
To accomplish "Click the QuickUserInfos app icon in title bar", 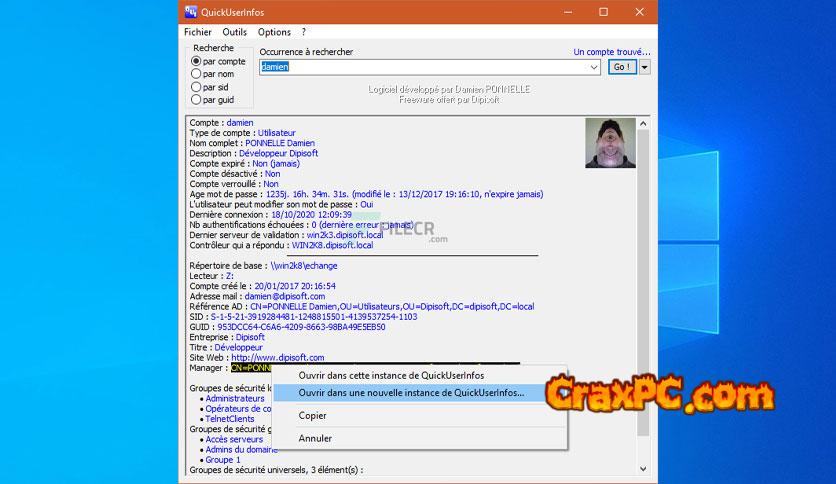I will 192,12.
